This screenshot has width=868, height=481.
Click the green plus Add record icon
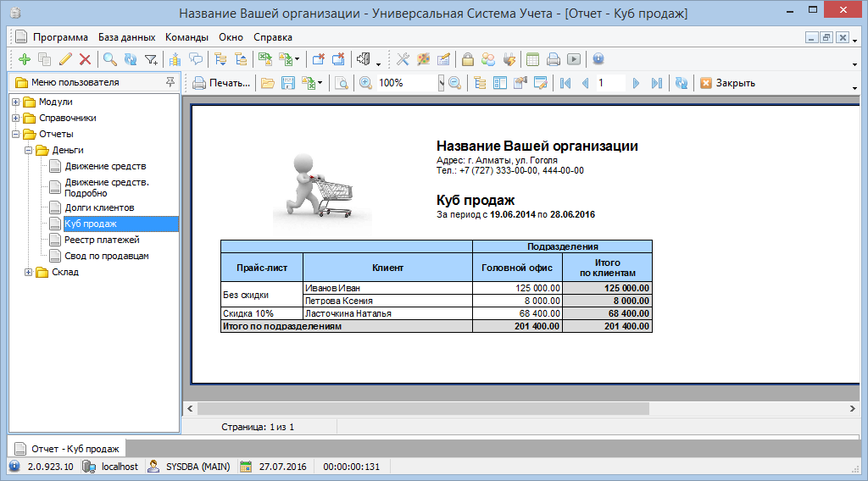point(24,59)
